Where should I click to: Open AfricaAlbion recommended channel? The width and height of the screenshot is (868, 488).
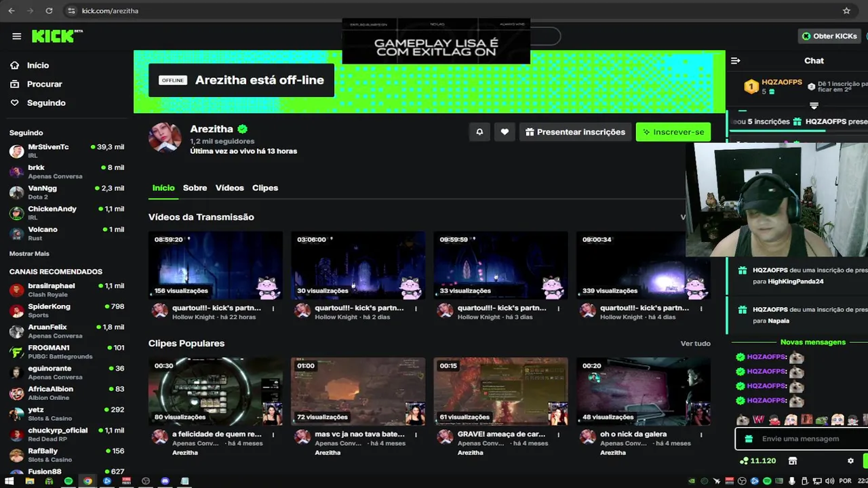[66, 393]
